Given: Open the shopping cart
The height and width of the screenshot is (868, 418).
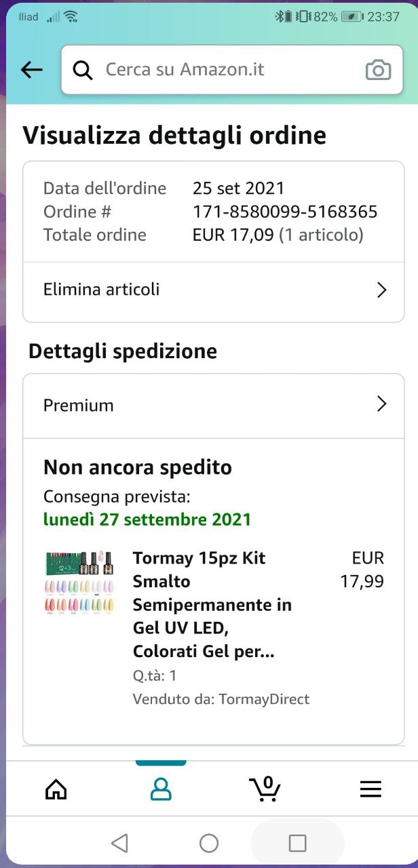Looking at the screenshot, I should [265, 789].
